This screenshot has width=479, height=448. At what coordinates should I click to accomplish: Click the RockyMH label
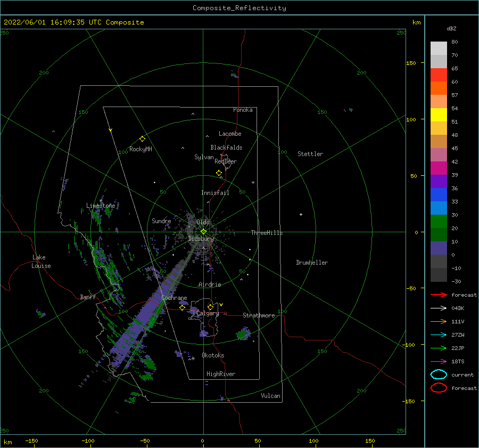point(141,149)
